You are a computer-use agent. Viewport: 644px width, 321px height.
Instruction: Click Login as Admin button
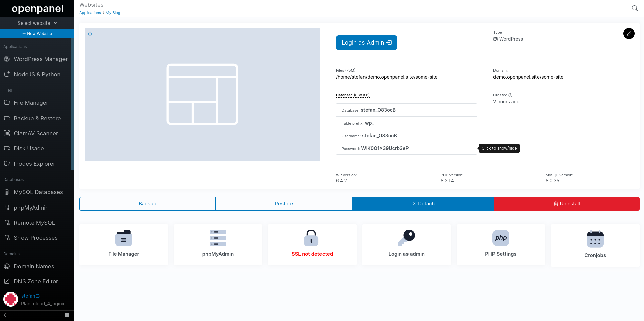(x=367, y=43)
